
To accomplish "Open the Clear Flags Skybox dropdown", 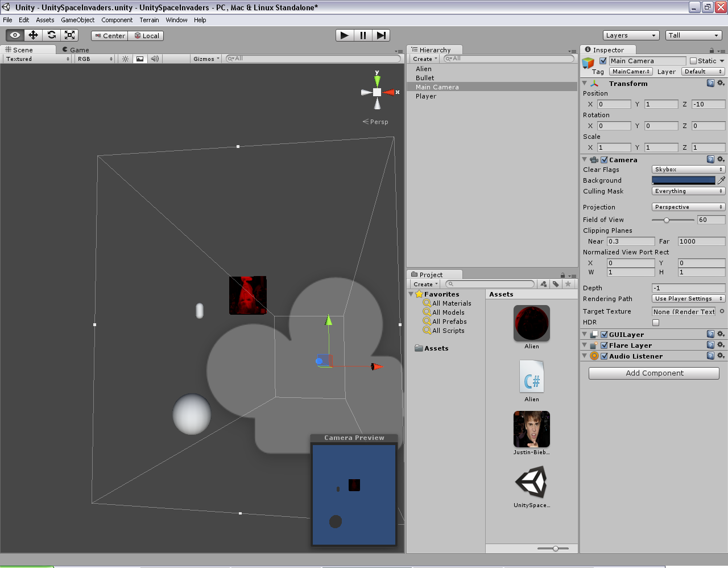I will (x=688, y=170).
